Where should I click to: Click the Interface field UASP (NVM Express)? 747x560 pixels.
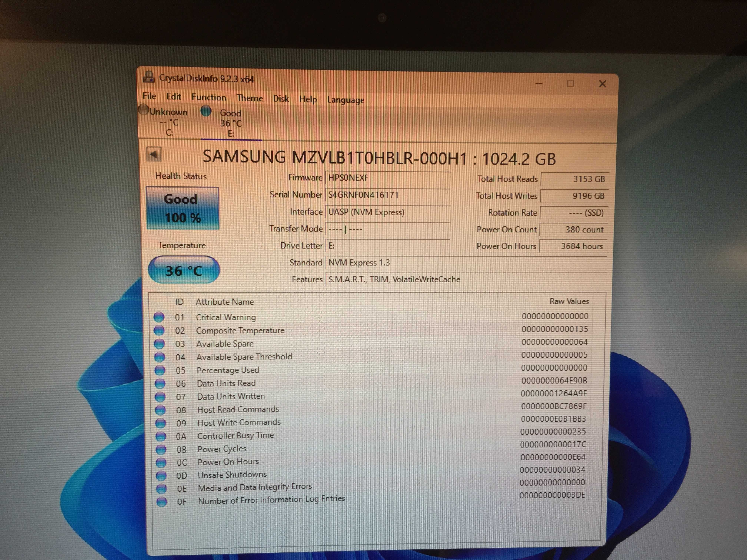point(388,212)
